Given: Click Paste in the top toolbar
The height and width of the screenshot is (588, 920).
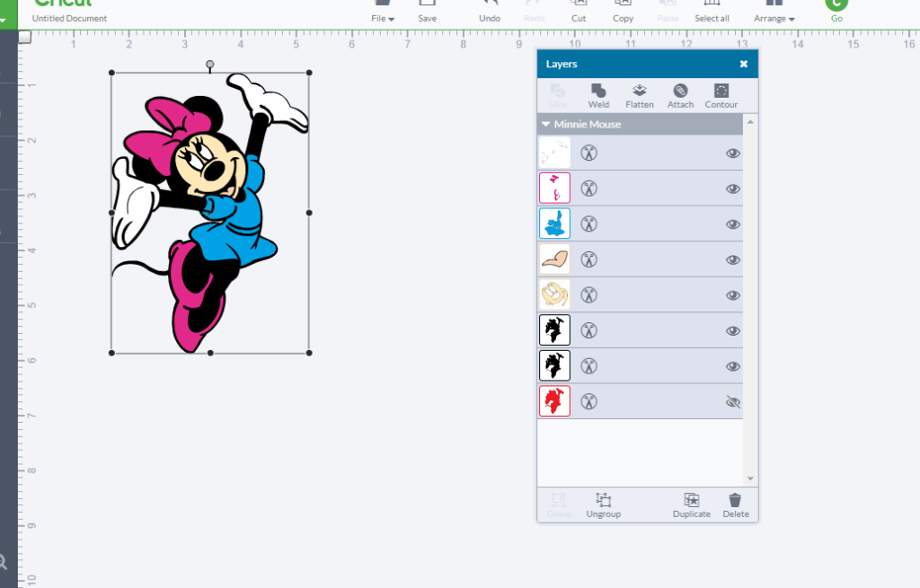Looking at the screenshot, I should [668, 13].
